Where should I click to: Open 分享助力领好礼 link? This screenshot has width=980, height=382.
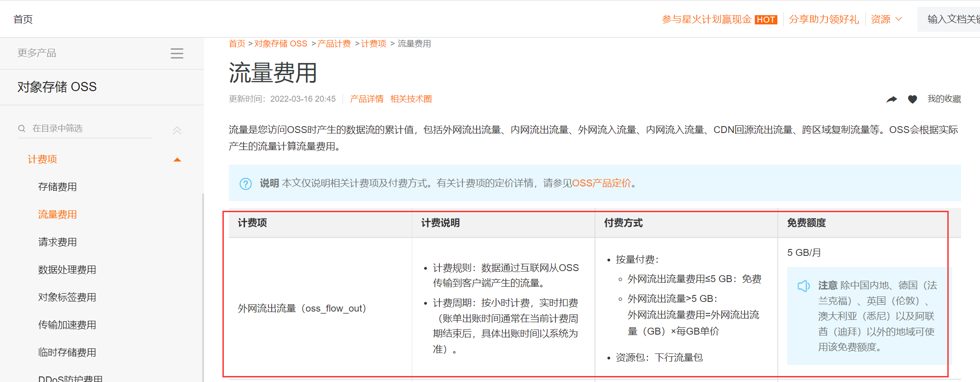(x=824, y=19)
